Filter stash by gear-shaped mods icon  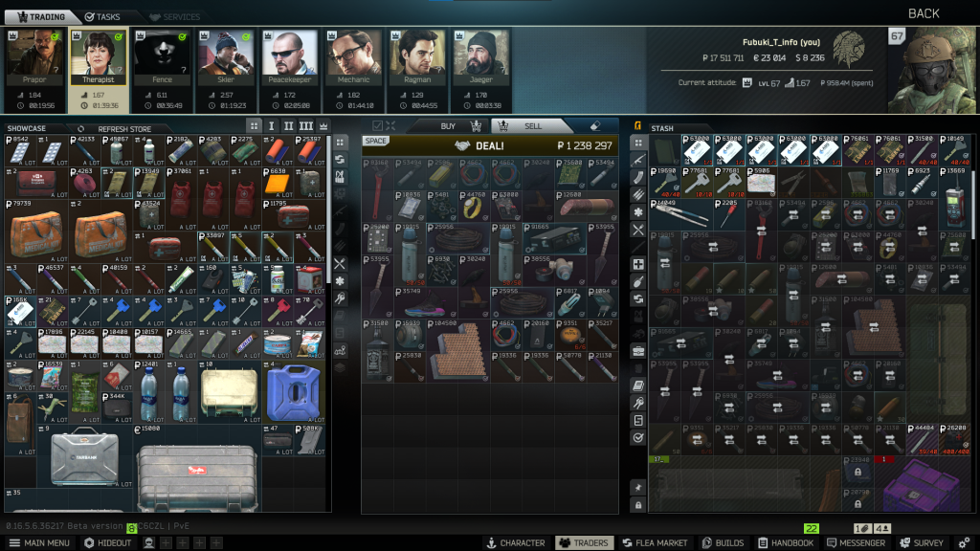(638, 212)
